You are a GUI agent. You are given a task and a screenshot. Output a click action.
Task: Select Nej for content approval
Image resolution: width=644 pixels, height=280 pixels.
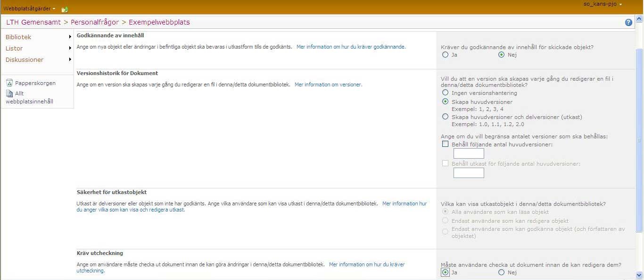coord(501,55)
